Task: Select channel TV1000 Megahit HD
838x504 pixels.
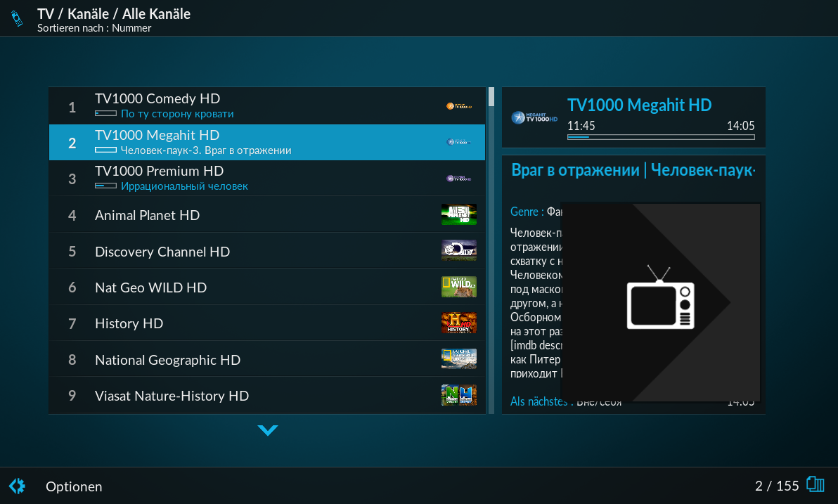Action: (x=267, y=142)
